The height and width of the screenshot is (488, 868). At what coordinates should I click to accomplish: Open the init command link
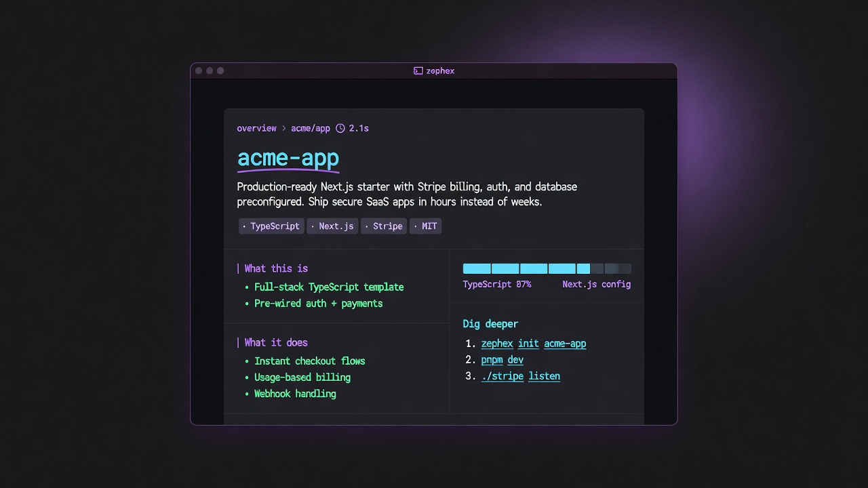tap(528, 344)
